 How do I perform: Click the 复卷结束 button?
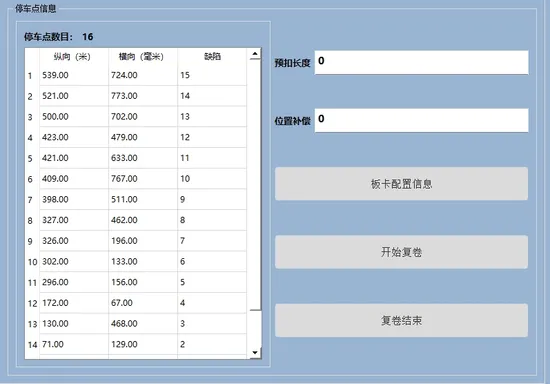click(401, 320)
